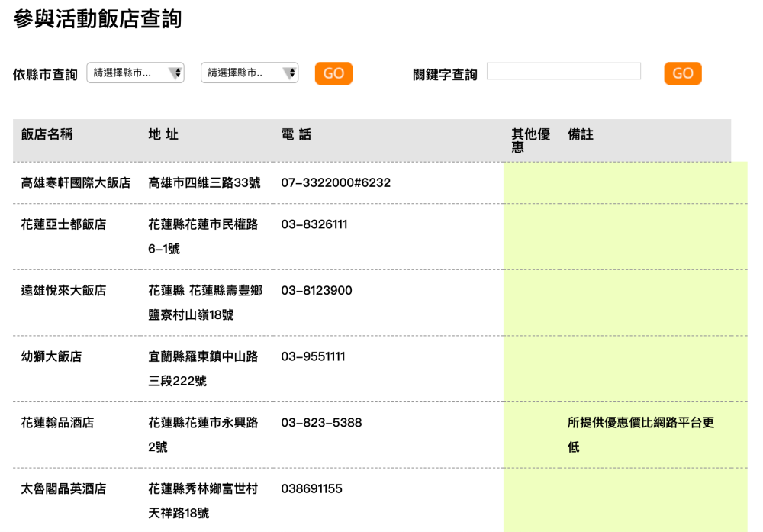This screenshot has height=532, width=763.
Task: Select the hotel name 花蓮翰品酒店
Action: tap(57, 423)
